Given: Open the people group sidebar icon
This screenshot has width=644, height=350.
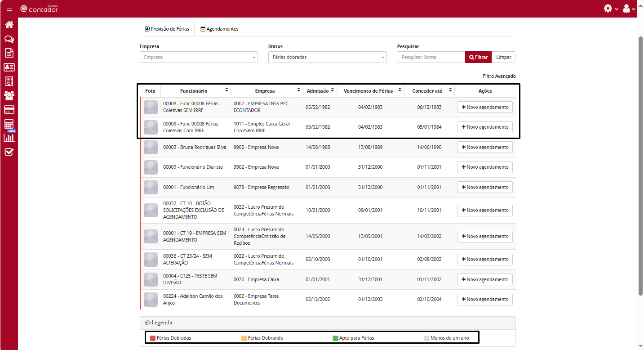Looking at the screenshot, I should coord(9,95).
